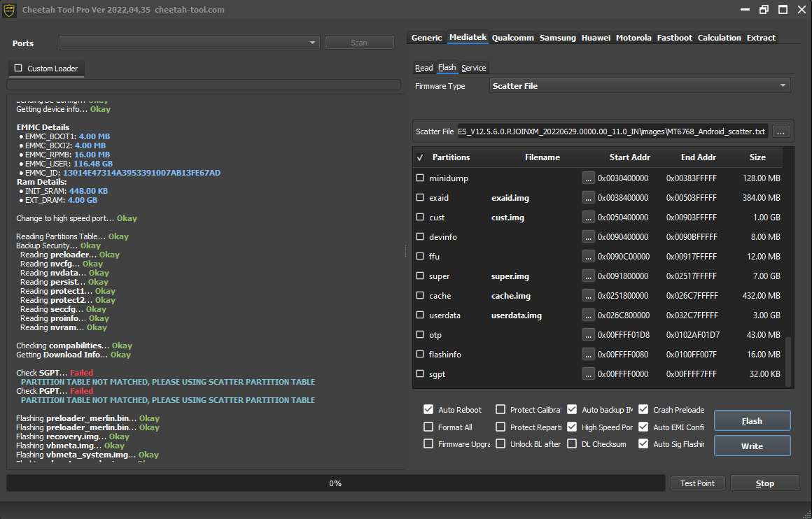The width and height of the screenshot is (812, 519).
Task: Browse file for cache partition
Action: tap(588, 295)
